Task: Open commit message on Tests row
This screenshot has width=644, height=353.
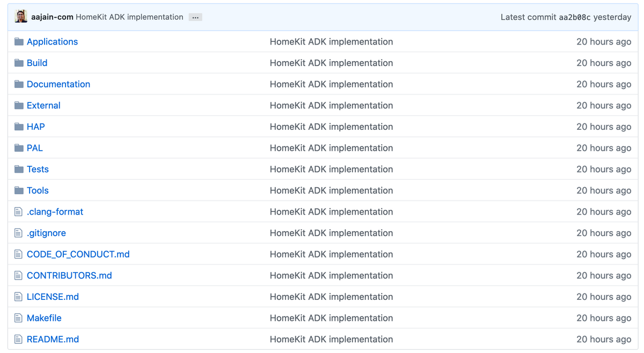Action: [331, 170]
